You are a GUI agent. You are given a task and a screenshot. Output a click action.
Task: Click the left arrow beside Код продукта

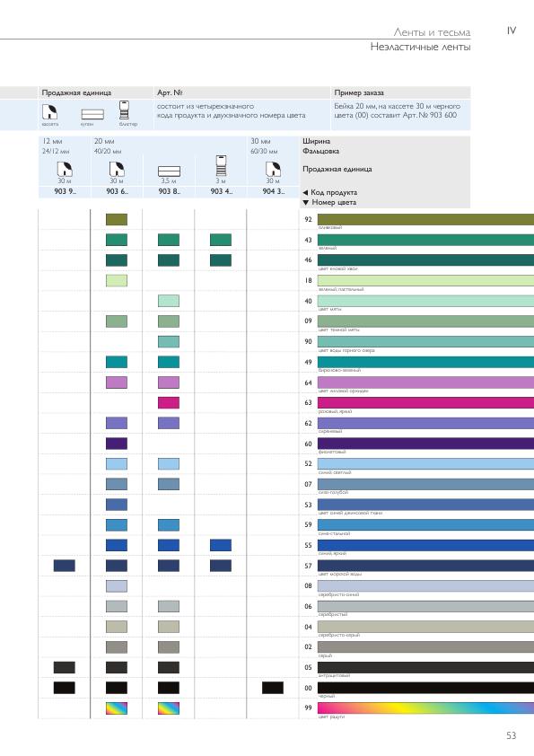(x=305, y=192)
